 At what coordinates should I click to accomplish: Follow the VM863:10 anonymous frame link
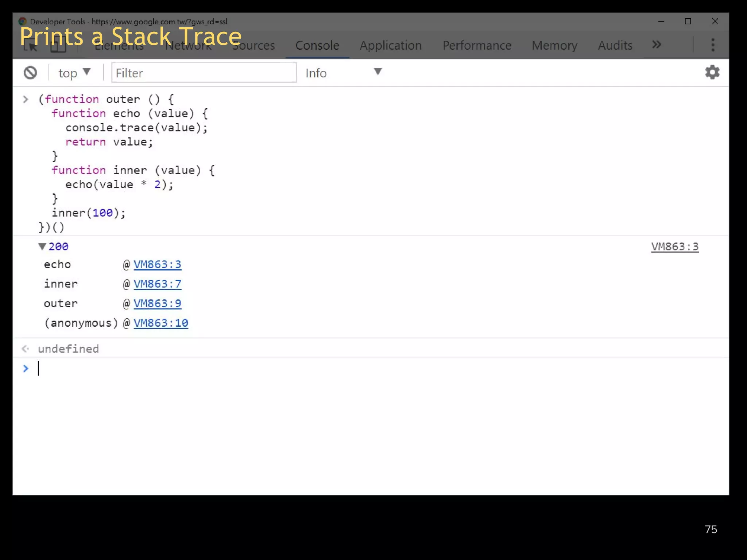[161, 323]
